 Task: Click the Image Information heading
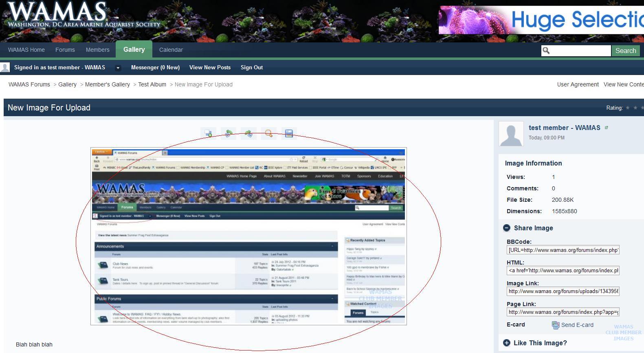(x=534, y=163)
